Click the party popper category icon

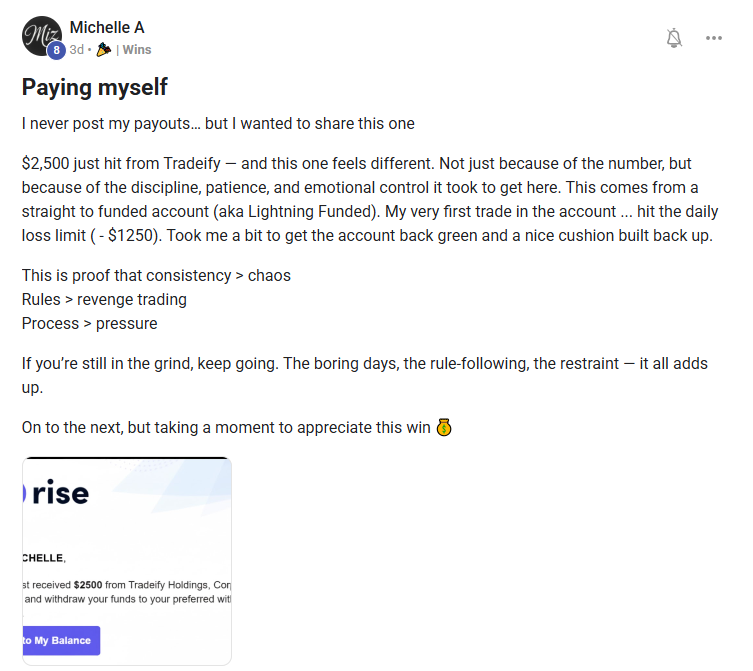click(x=104, y=49)
